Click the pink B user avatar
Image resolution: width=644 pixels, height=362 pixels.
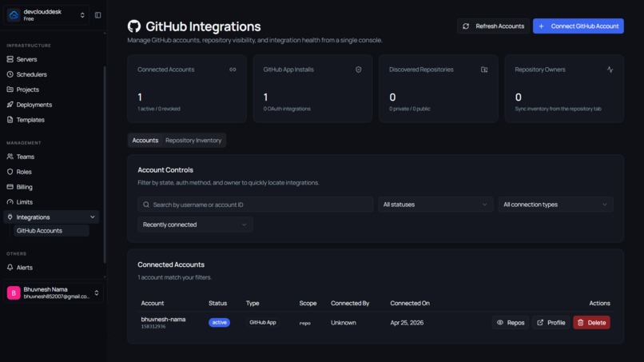pyautogui.click(x=14, y=293)
